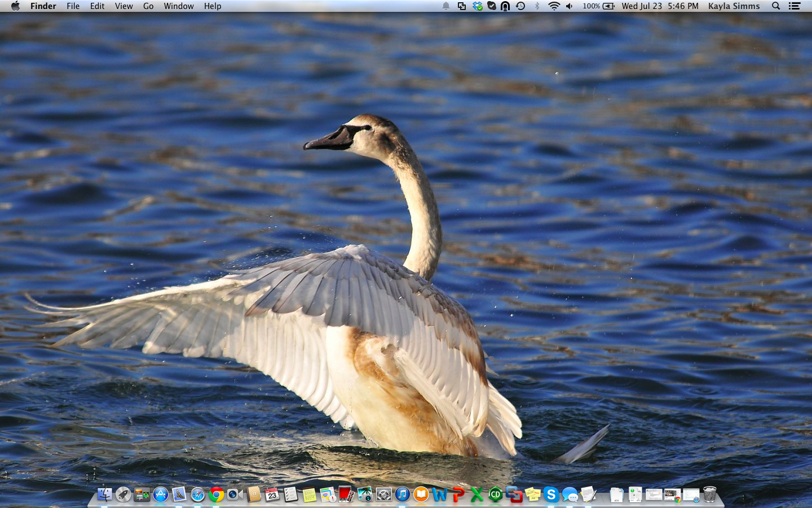Open Mission Control in the Dock

pos(142,495)
